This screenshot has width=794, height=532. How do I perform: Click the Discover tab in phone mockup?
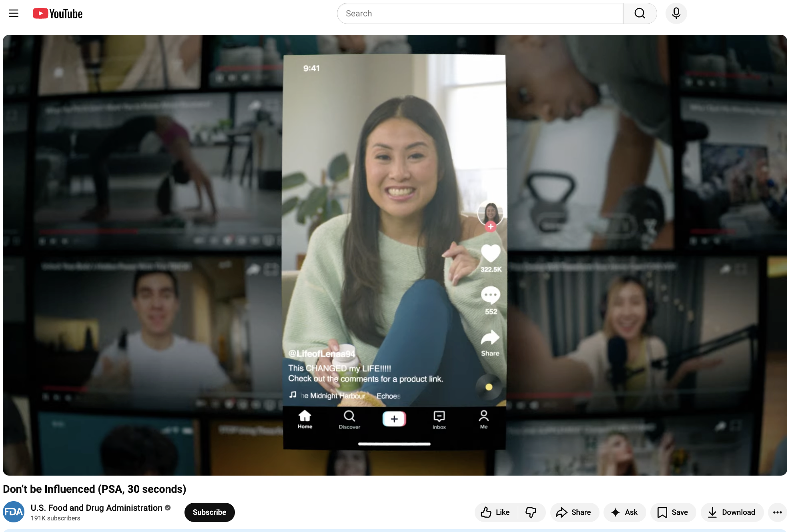pos(349,419)
